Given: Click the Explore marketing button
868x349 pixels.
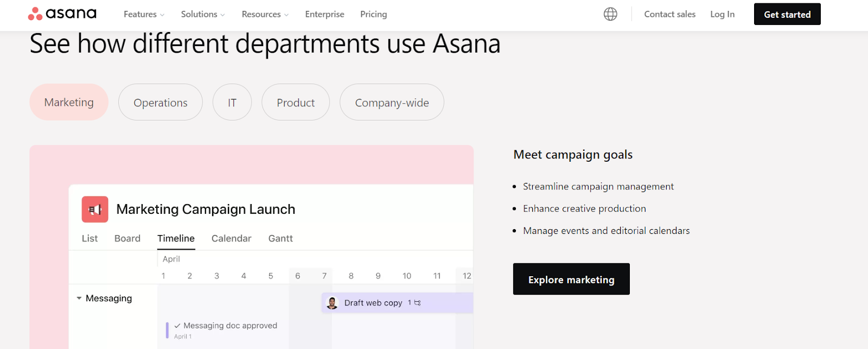Looking at the screenshot, I should pos(571,279).
